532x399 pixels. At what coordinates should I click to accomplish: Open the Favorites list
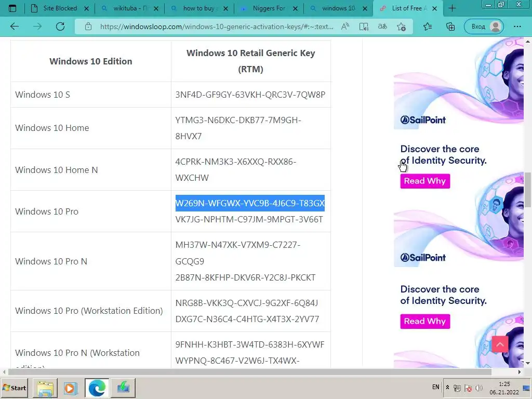(x=428, y=26)
